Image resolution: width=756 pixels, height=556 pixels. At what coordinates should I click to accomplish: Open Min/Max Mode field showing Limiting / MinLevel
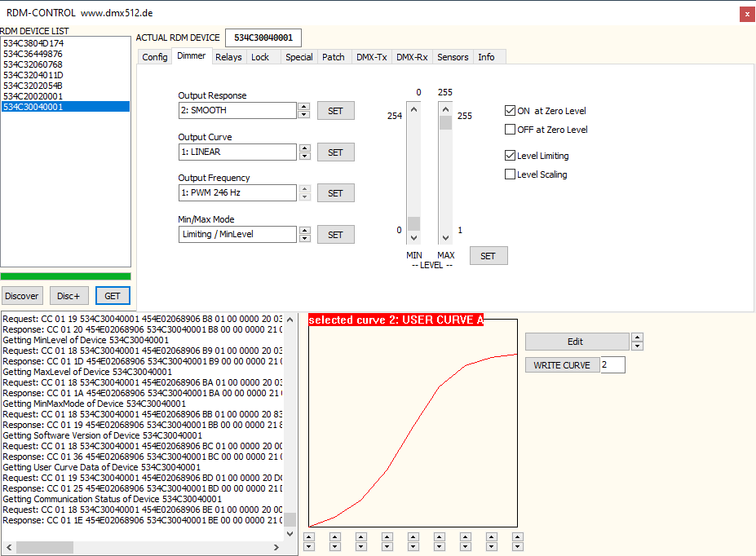point(237,235)
